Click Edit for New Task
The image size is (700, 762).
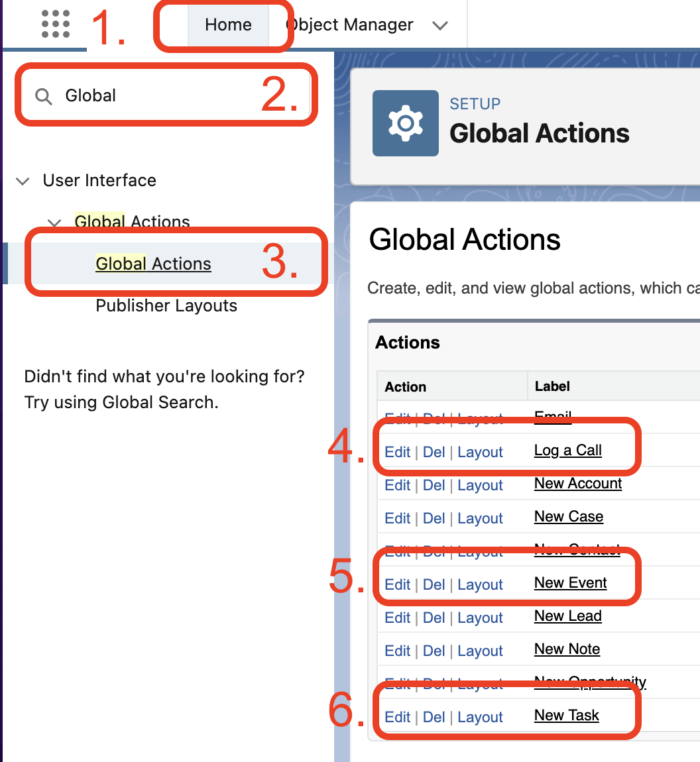(397, 718)
